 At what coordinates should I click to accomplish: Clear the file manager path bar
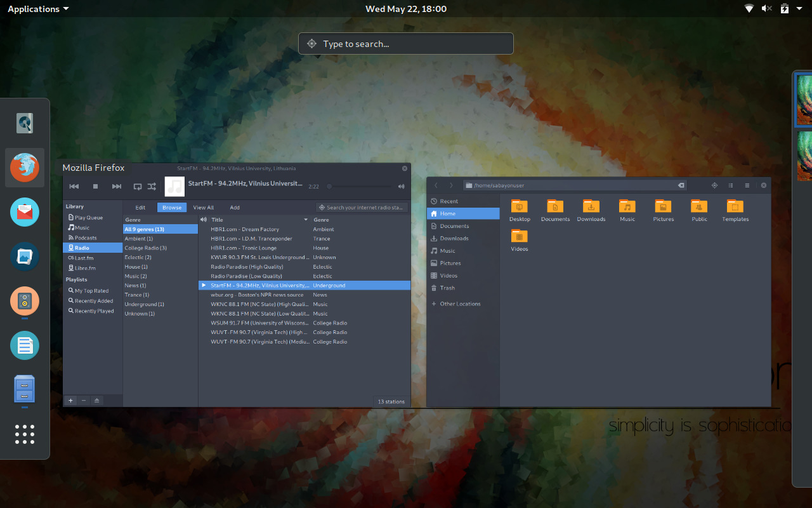point(681,185)
